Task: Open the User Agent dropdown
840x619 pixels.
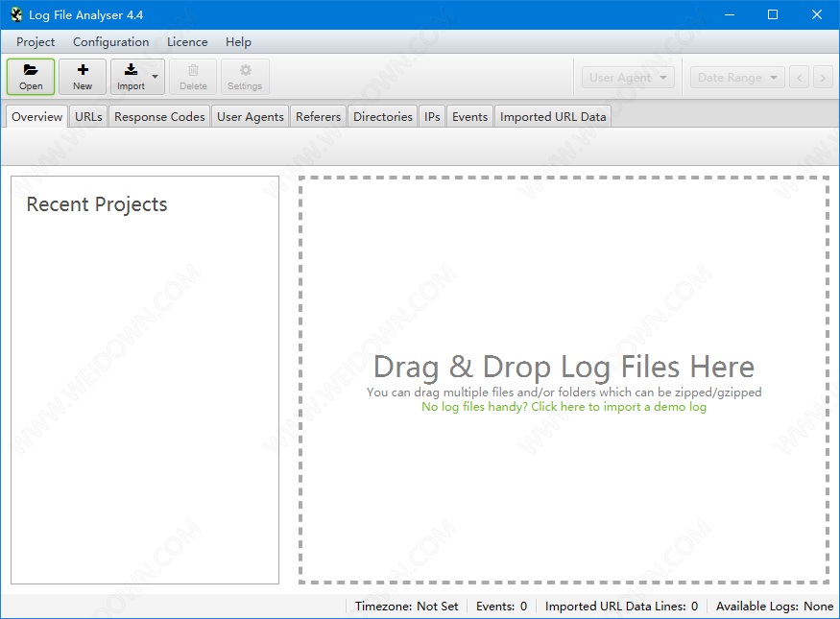Action: [628, 78]
